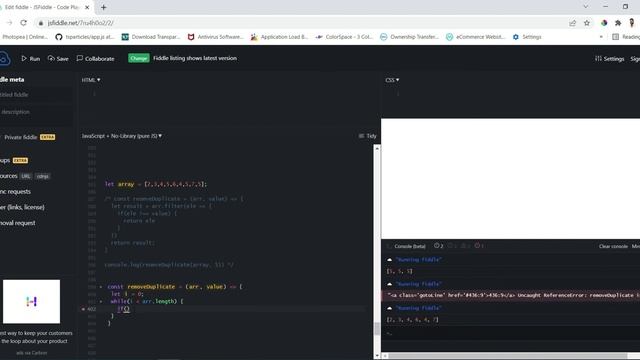
Task: Fold the const removeDuplicate code block
Action: click(x=101, y=287)
